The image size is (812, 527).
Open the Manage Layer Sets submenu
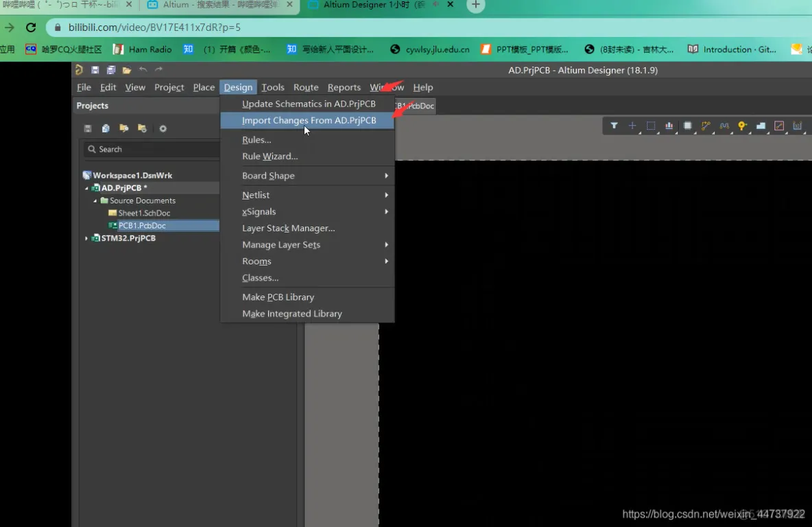[308, 244]
